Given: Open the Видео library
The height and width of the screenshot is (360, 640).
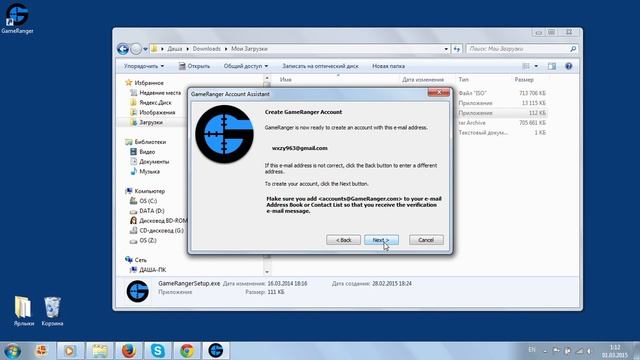Looking at the screenshot, I should point(147,151).
